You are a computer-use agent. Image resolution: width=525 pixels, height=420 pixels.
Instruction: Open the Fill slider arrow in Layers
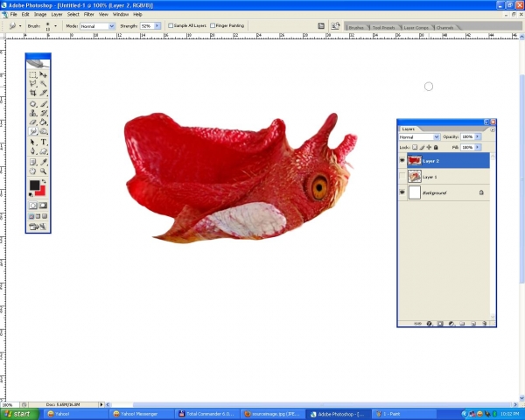478,147
